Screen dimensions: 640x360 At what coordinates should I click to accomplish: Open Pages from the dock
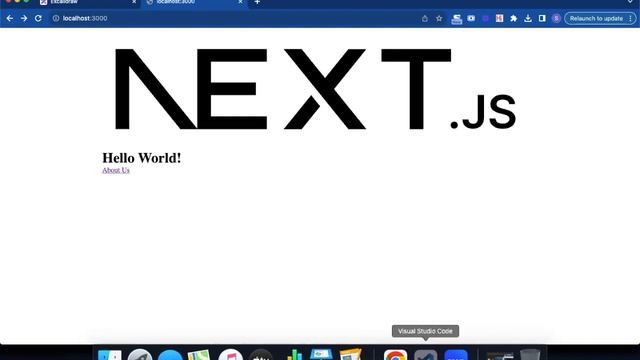click(351, 355)
